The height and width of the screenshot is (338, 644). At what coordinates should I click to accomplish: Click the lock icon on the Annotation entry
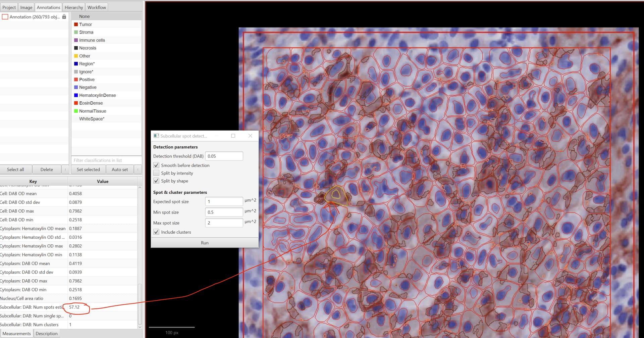[x=64, y=17]
